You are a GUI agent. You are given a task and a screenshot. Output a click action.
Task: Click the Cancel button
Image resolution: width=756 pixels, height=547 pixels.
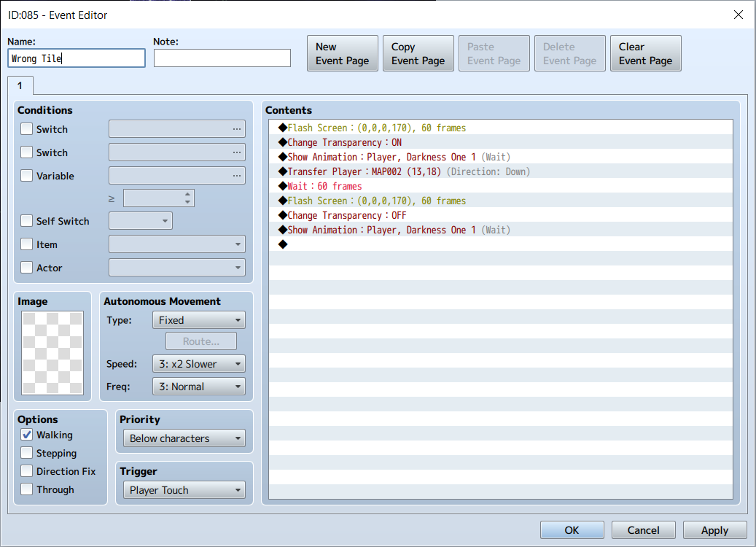[643, 530]
